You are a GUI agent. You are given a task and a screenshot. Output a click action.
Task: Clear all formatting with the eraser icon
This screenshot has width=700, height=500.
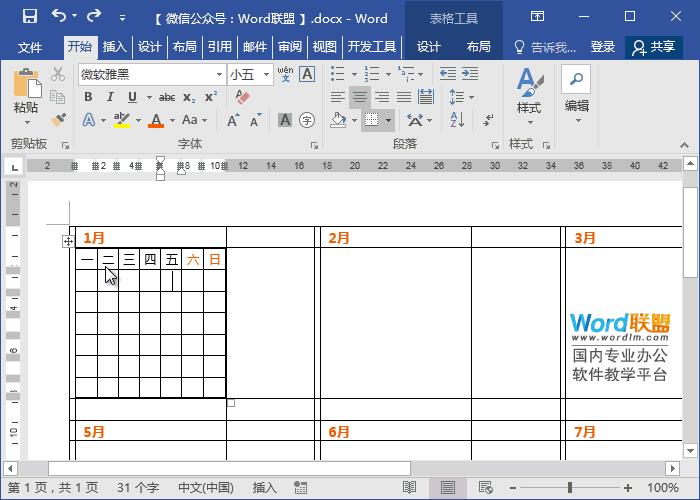(x=242, y=97)
